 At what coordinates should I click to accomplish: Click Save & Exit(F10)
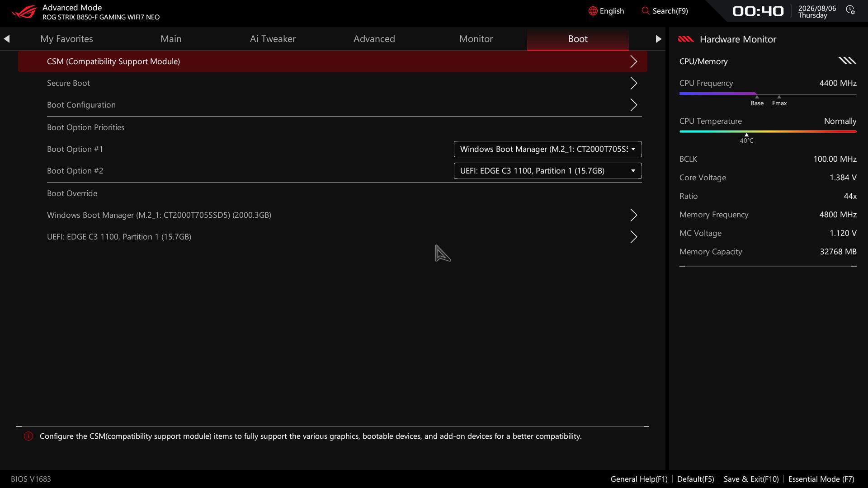[x=751, y=479]
